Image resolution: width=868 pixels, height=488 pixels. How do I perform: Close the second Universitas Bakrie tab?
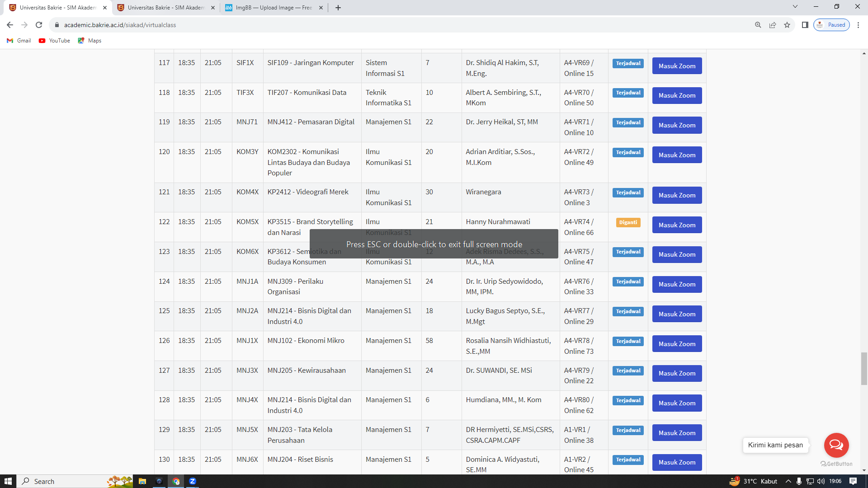(213, 8)
